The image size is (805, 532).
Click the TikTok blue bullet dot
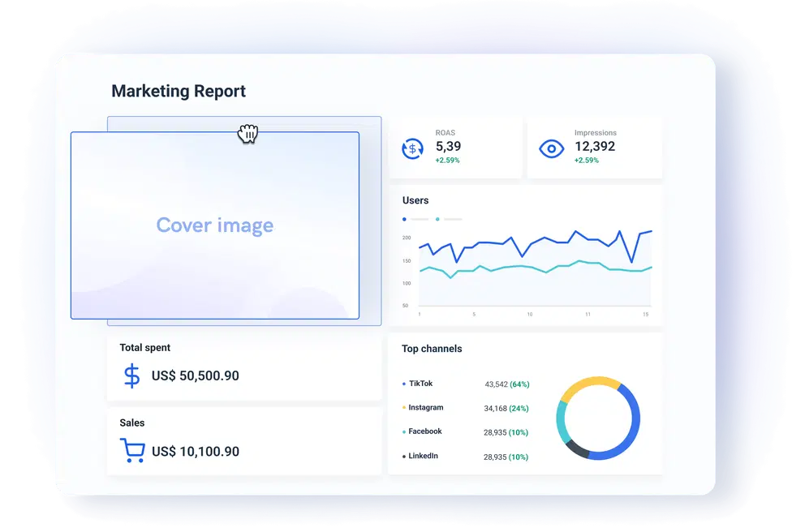[x=404, y=384]
